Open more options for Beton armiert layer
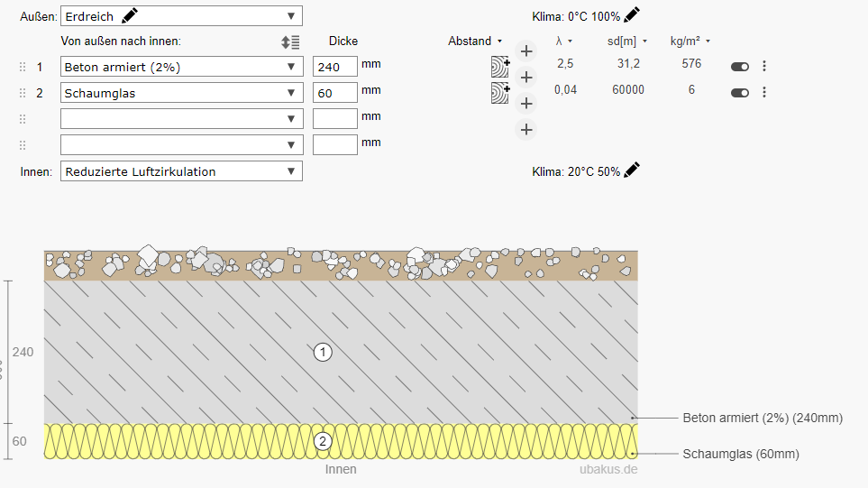 click(764, 66)
